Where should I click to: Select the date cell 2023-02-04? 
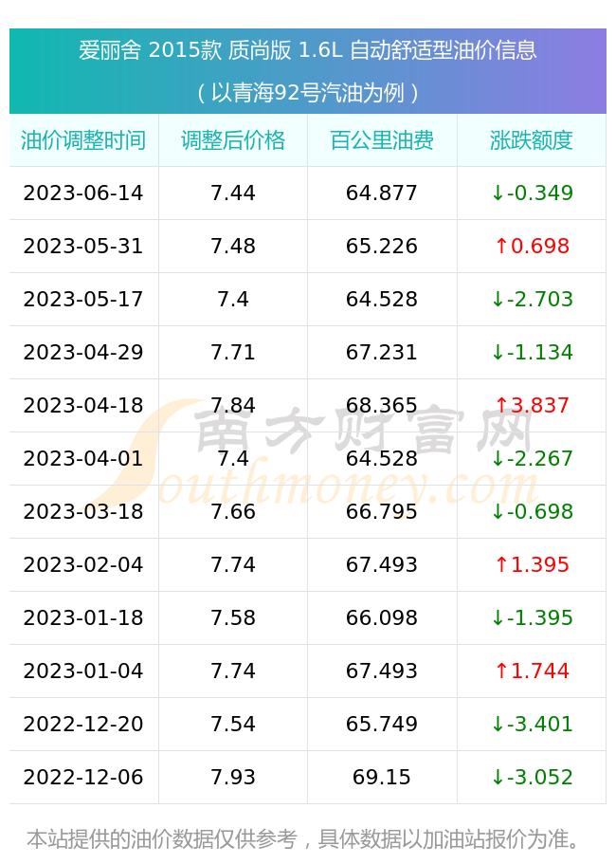pos(83,565)
